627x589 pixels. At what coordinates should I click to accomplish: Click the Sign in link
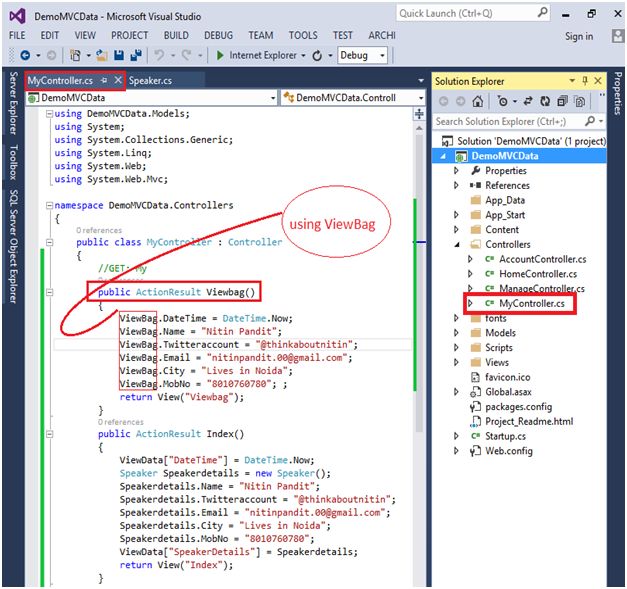579,36
